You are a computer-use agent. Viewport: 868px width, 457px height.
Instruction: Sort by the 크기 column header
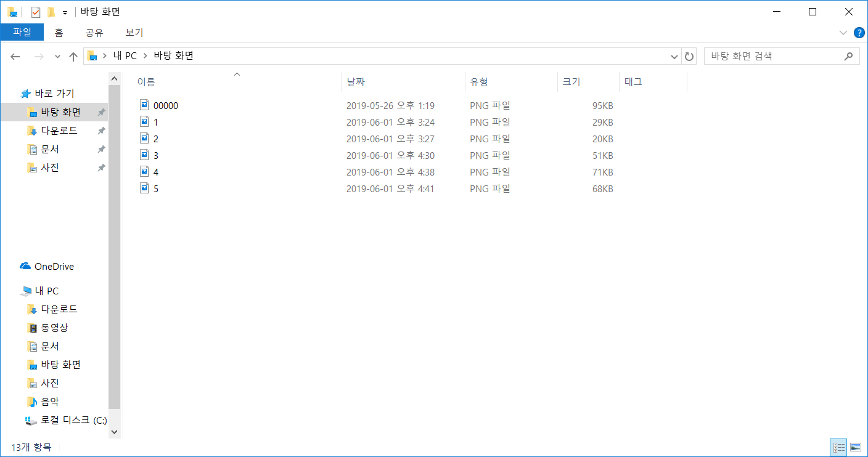588,82
